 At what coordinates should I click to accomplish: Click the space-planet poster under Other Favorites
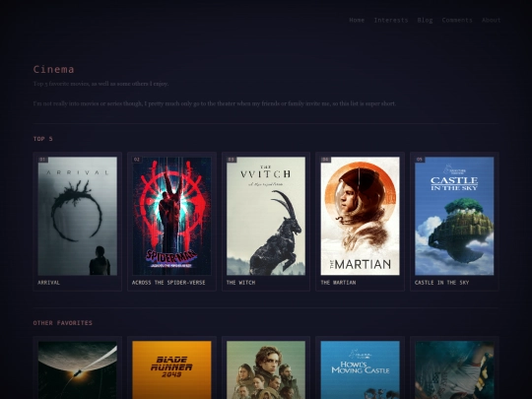[x=78, y=369]
